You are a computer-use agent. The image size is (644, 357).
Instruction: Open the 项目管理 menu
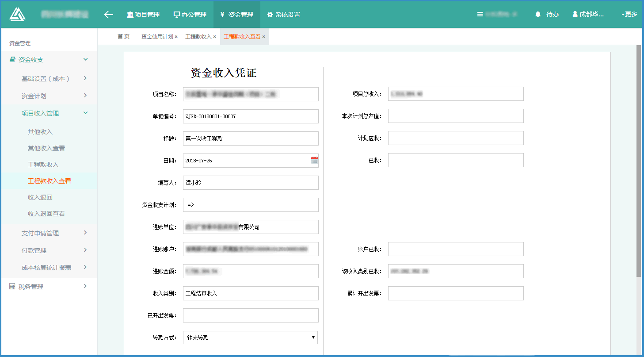[x=143, y=15]
